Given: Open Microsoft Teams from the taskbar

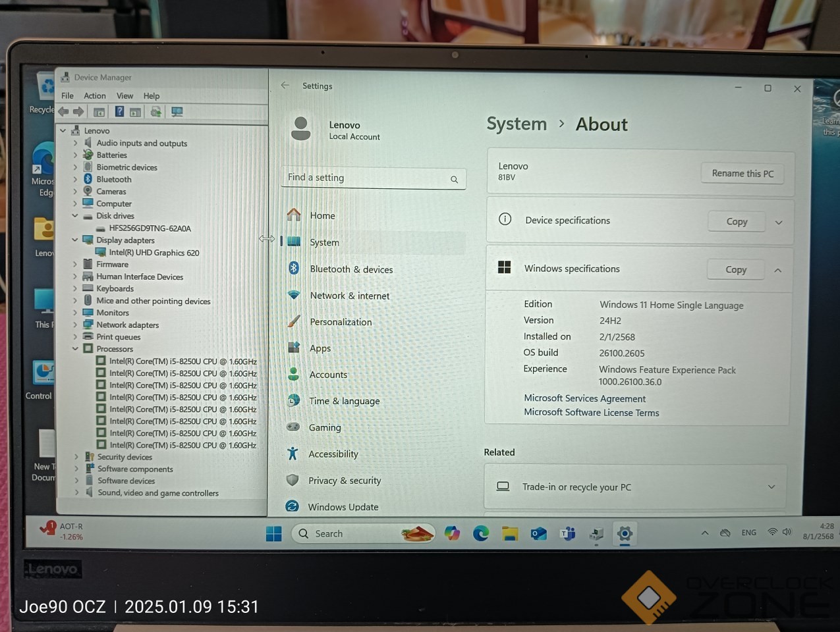Looking at the screenshot, I should [x=567, y=533].
